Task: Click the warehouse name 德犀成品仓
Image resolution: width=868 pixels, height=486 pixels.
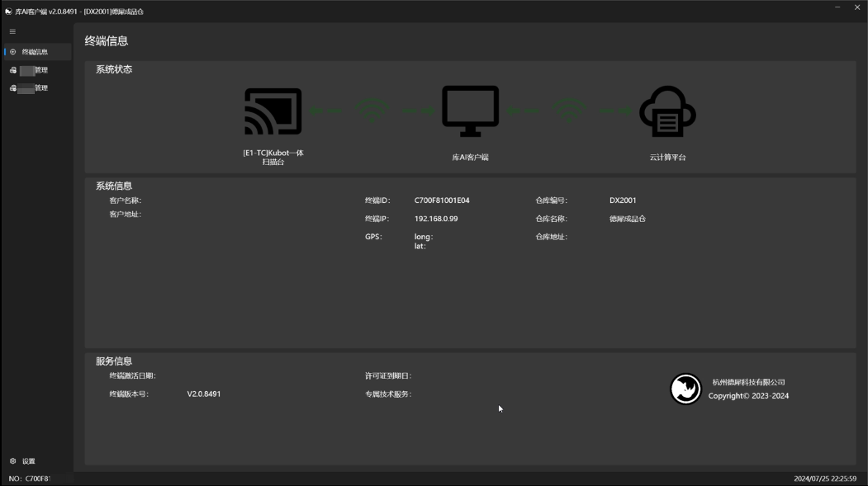Action: pyautogui.click(x=628, y=219)
